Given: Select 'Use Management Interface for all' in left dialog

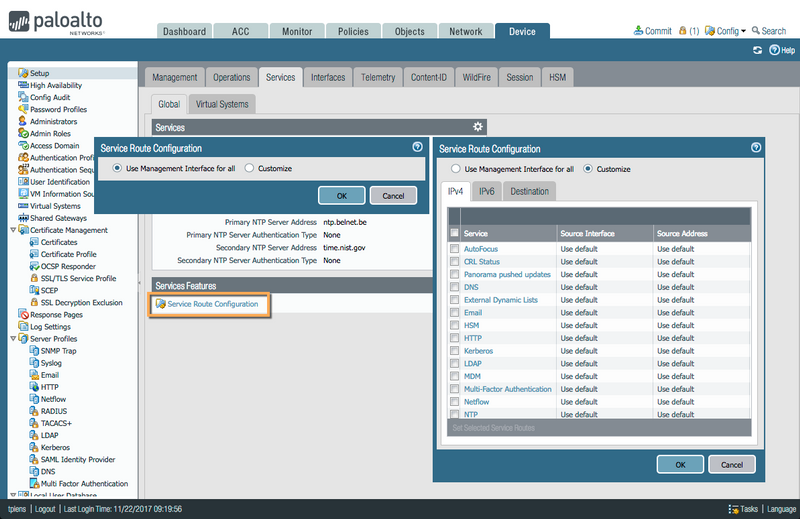Looking at the screenshot, I should (117, 168).
